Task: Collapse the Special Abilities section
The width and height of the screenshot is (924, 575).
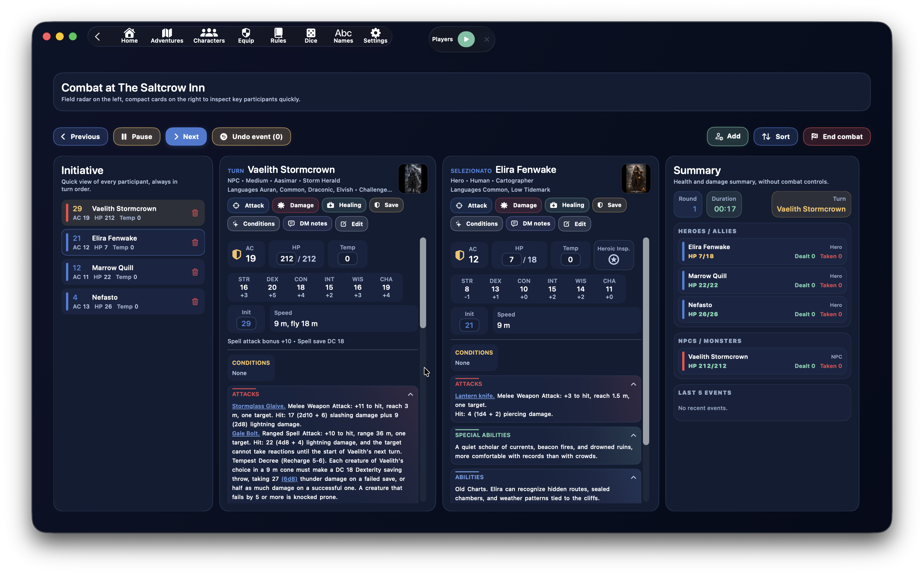Action: (633, 435)
